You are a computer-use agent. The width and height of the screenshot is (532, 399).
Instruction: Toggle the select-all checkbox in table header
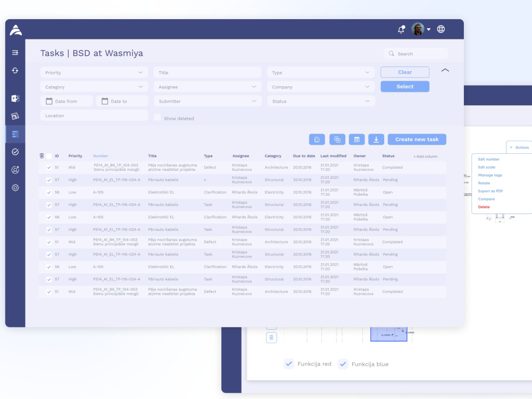pos(49,156)
